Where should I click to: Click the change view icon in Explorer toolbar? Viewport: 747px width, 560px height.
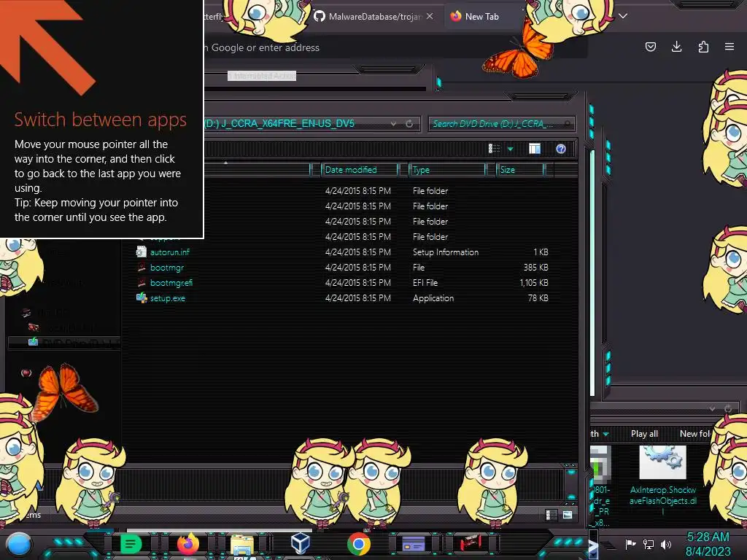(495, 149)
